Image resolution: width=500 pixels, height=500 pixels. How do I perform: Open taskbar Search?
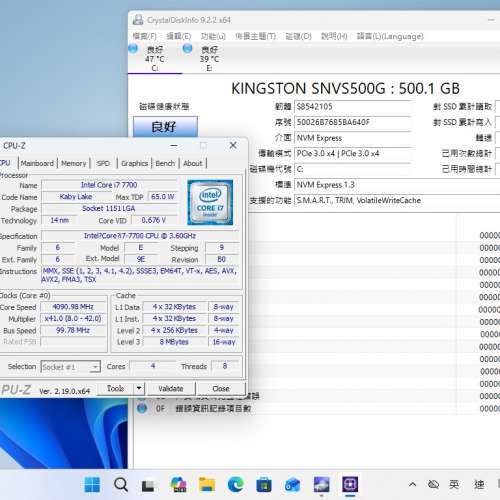click(121, 484)
